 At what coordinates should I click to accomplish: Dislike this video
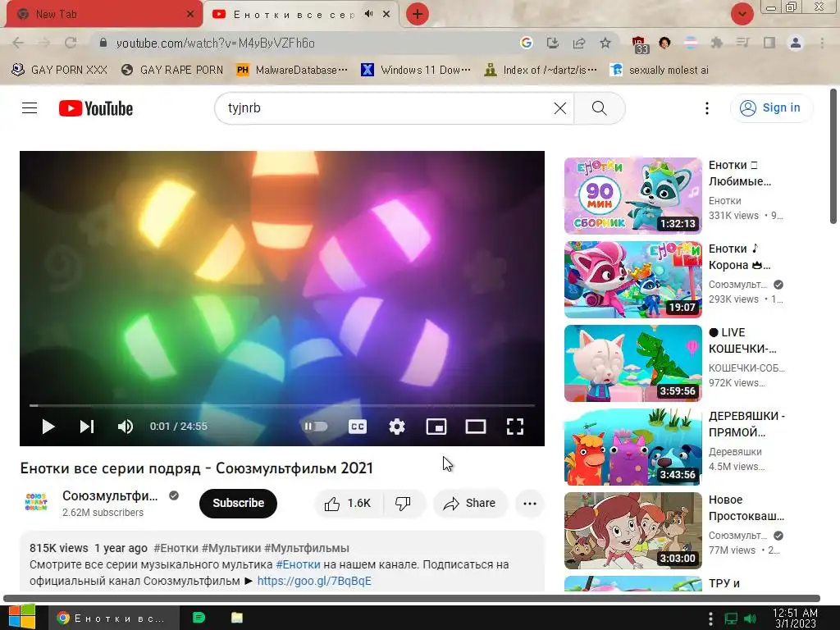(x=403, y=503)
